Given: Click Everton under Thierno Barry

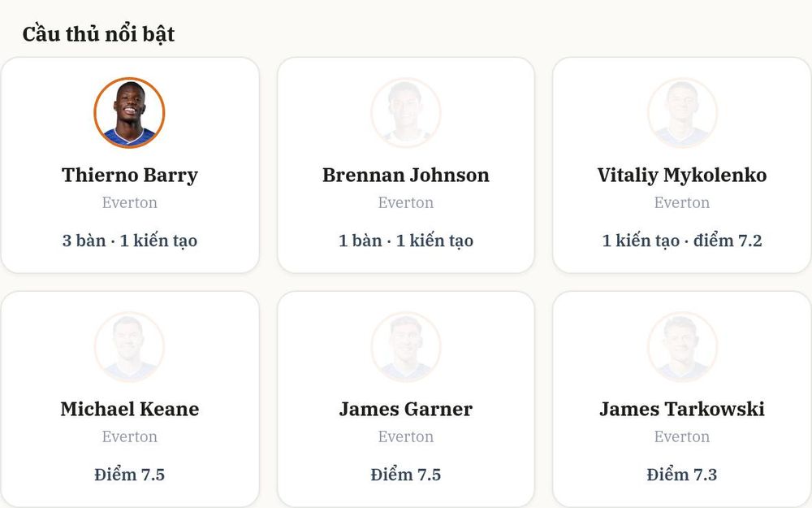Looking at the screenshot, I should pyautogui.click(x=129, y=202).
